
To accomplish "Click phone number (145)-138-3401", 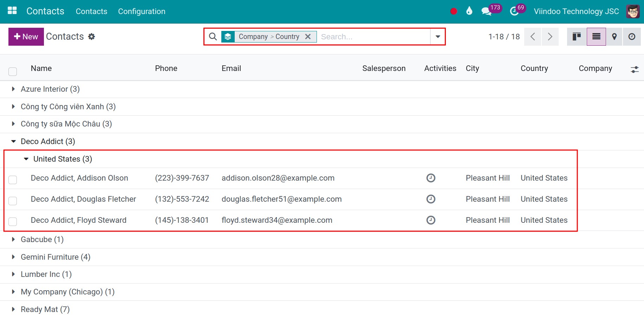I will [x=182, y=220].
